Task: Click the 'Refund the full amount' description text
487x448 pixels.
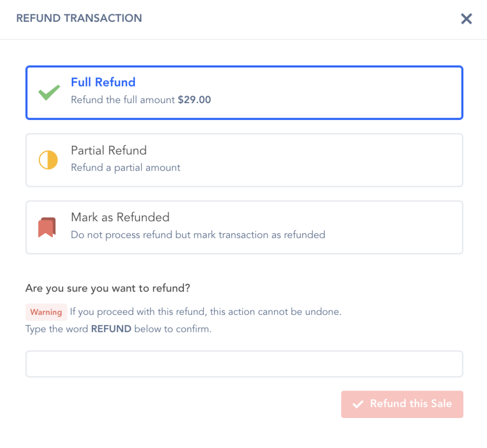Action: click(123, 100)
